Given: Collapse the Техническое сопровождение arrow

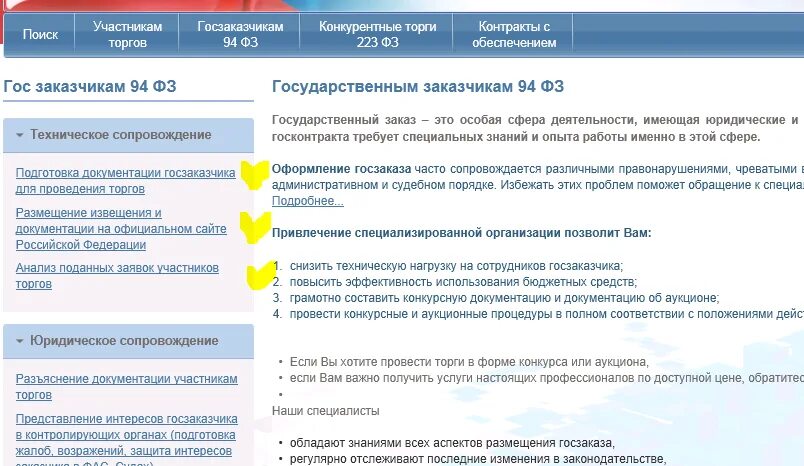Looking at the screenshot, I should coord(19,135).
